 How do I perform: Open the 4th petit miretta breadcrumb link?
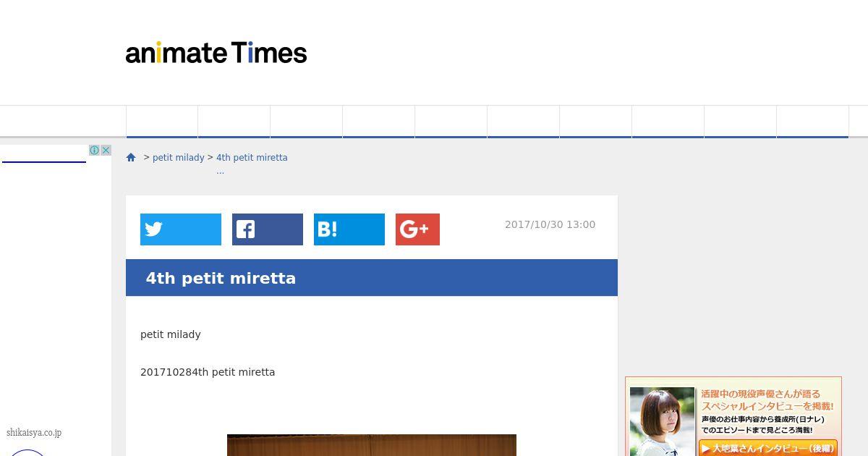tap(252, 157)
